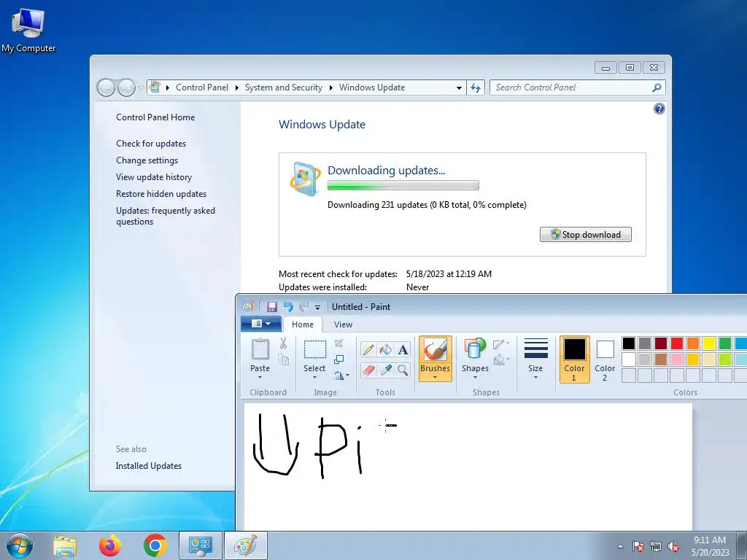The height and width of the screenshot is (560, 747).
Task: Switch to the View ribbon tab
Action: point(343,324)
